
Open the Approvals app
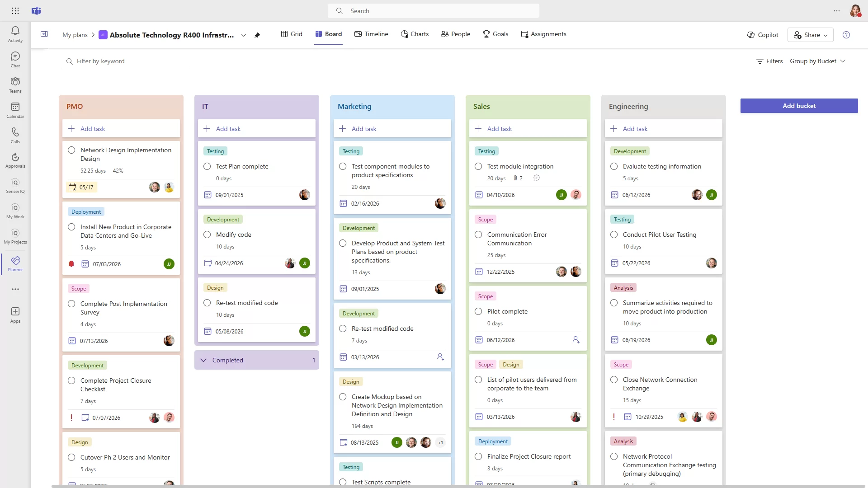click(x=15, y=159)
